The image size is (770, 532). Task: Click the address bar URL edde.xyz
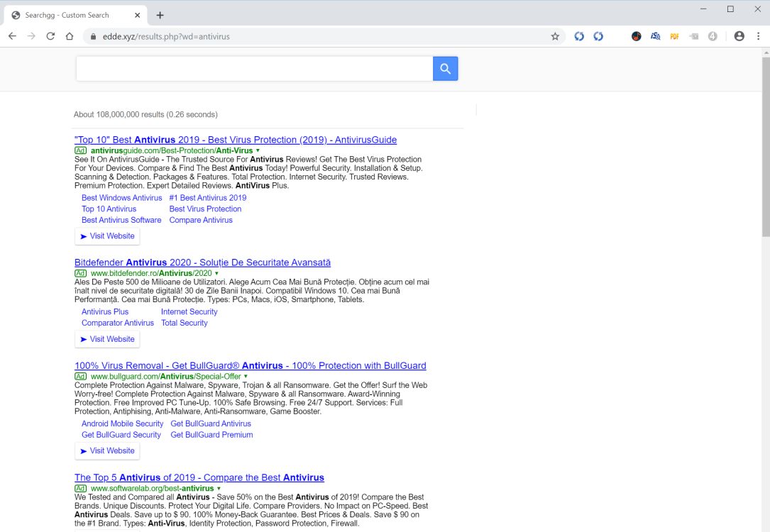pos(166,36)
